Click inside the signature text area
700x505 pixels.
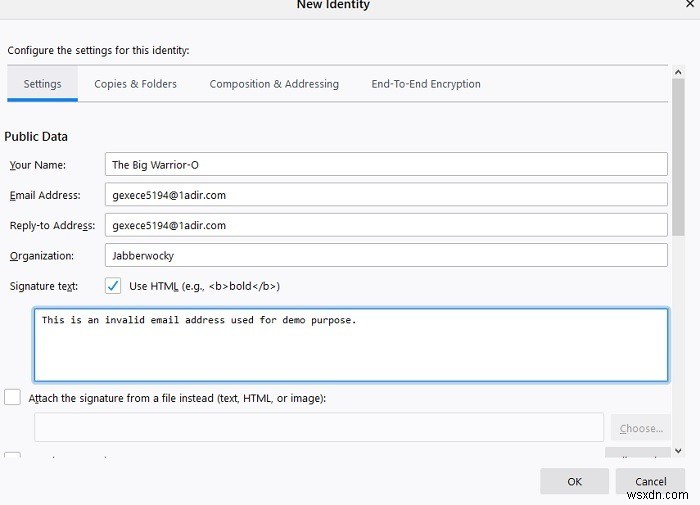tap(351, 345)
